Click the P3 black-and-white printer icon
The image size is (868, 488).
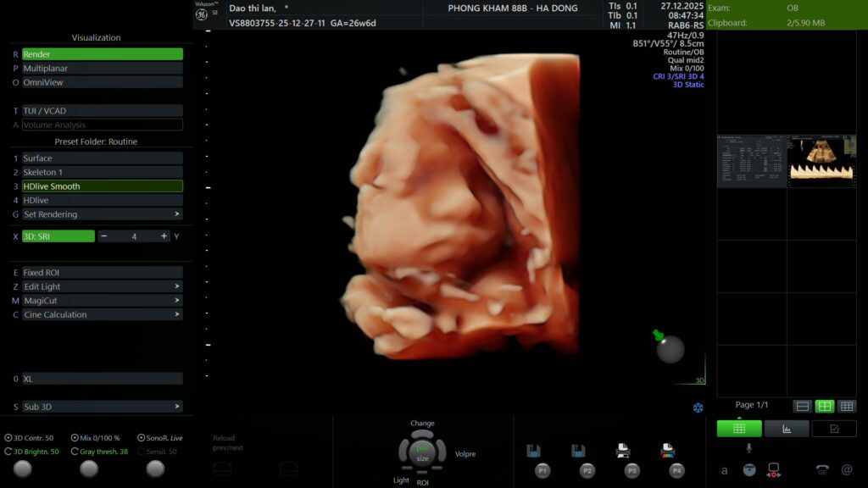(x=623, y=451)
